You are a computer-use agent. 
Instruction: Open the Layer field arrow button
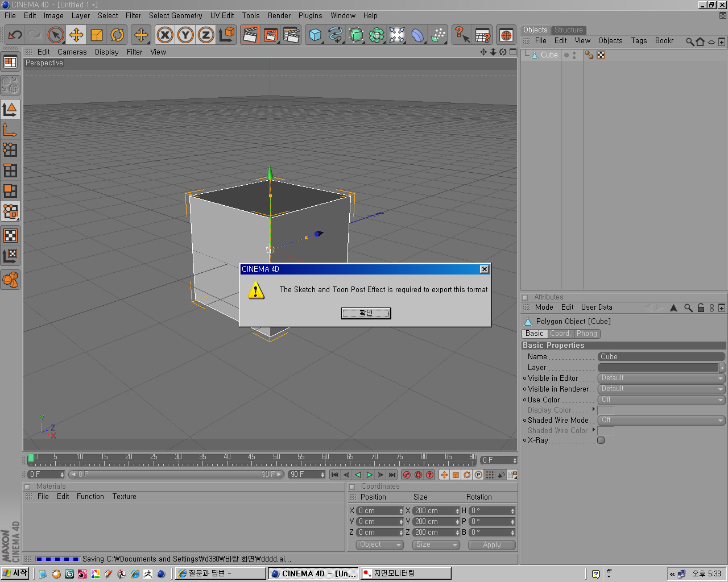[722, 368]
